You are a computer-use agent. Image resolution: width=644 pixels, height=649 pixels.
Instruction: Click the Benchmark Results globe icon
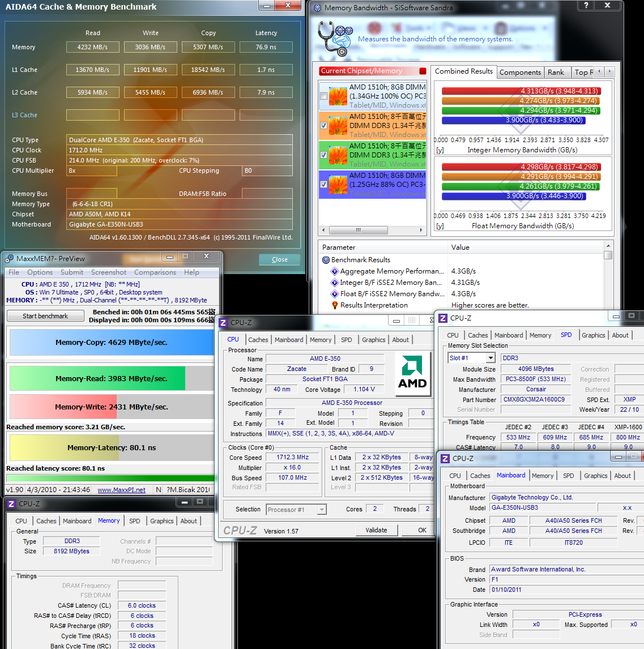326,260
